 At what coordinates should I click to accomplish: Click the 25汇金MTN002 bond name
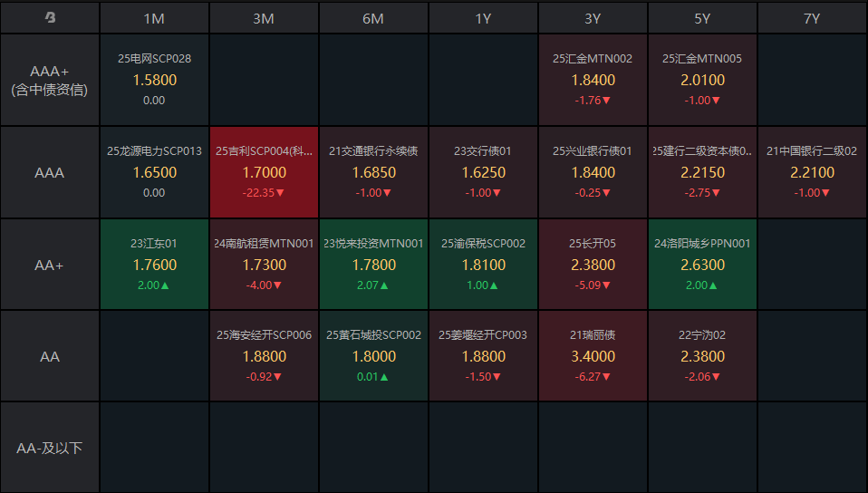(x=593, y=59)
